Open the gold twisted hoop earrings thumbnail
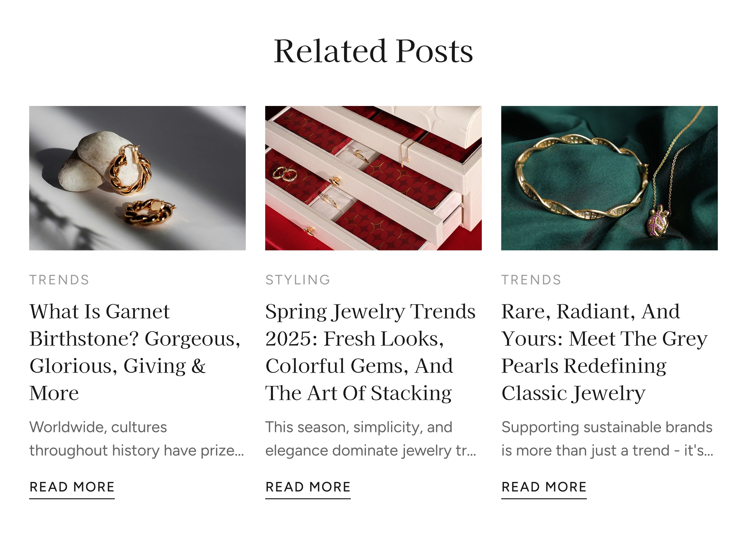This screenshot has width=747, height=560. coord(137,178)
